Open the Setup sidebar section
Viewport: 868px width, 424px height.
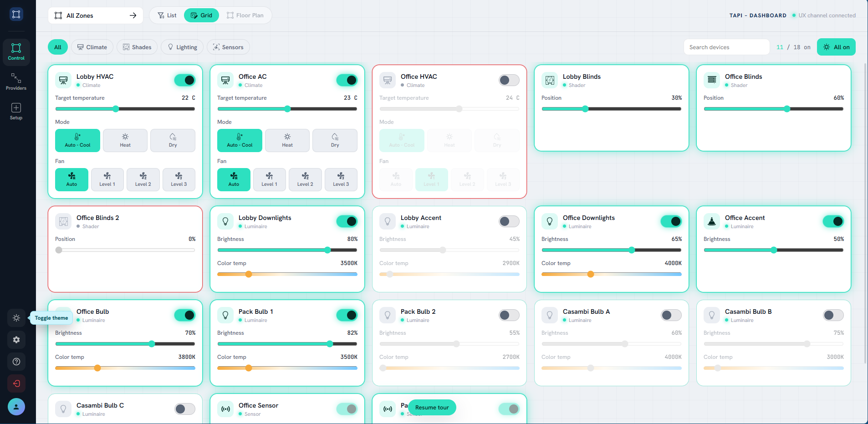(x=16, y=111)
